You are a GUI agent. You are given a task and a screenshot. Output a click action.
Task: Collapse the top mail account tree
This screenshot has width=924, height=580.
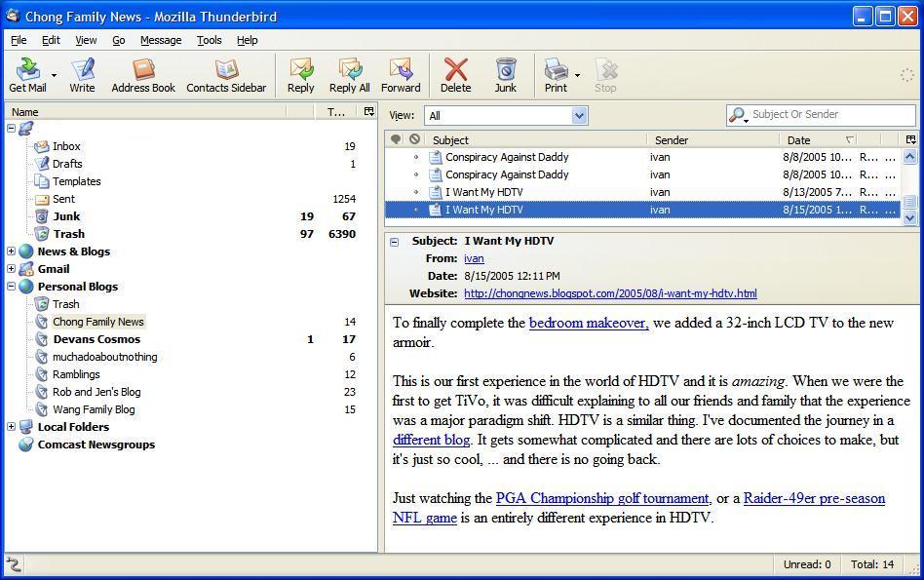point(11,128)
